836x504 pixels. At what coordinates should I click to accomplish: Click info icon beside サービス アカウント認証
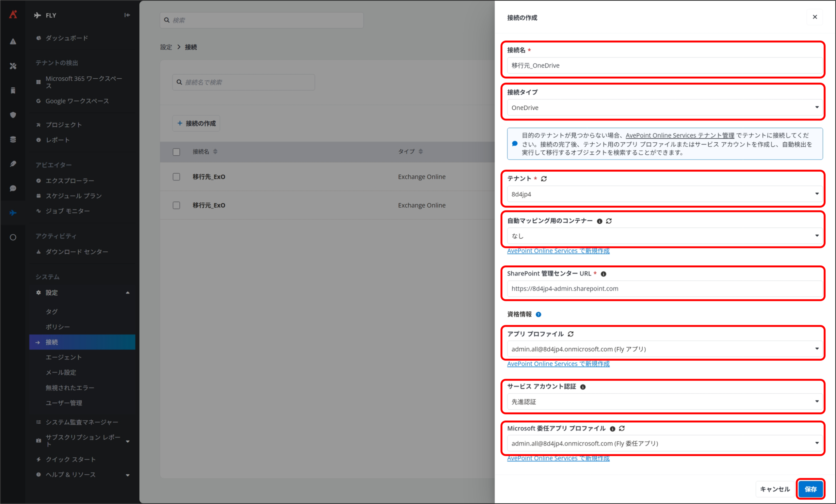(583, 387)
